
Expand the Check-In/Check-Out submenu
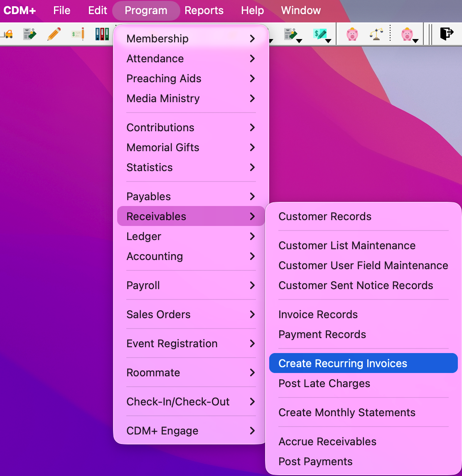pos(191,402)
